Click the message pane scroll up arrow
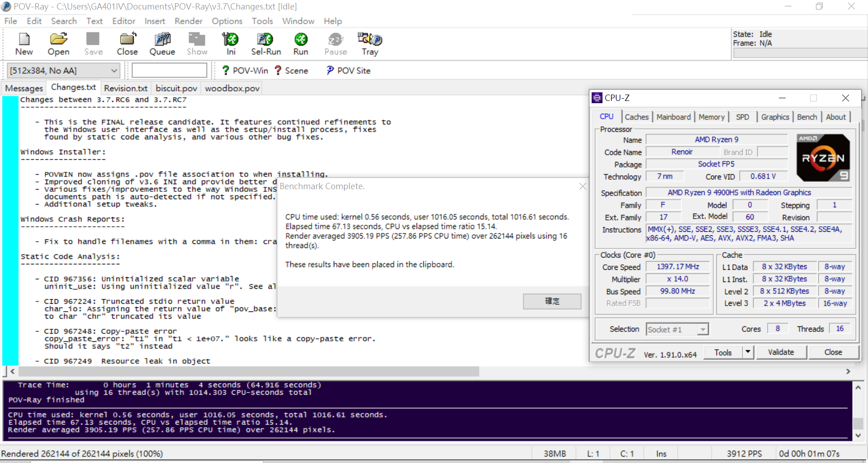The height and width of the screenshot is (463, 868). (858, 387)
